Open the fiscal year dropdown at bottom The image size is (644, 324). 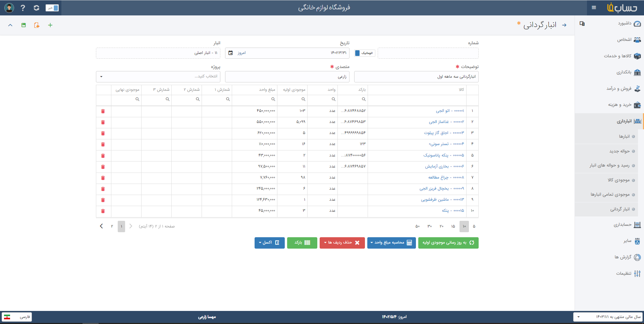click(x=607, y=317)
